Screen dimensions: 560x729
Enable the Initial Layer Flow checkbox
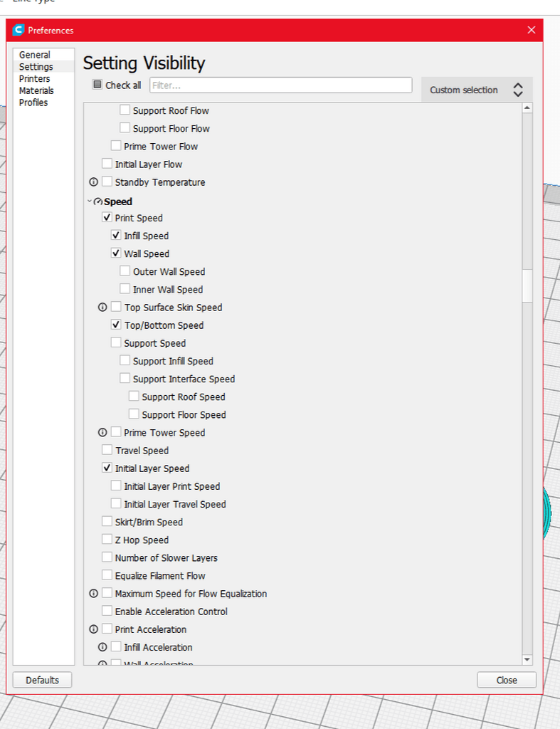pyautogui.click(x=107, y=164)
